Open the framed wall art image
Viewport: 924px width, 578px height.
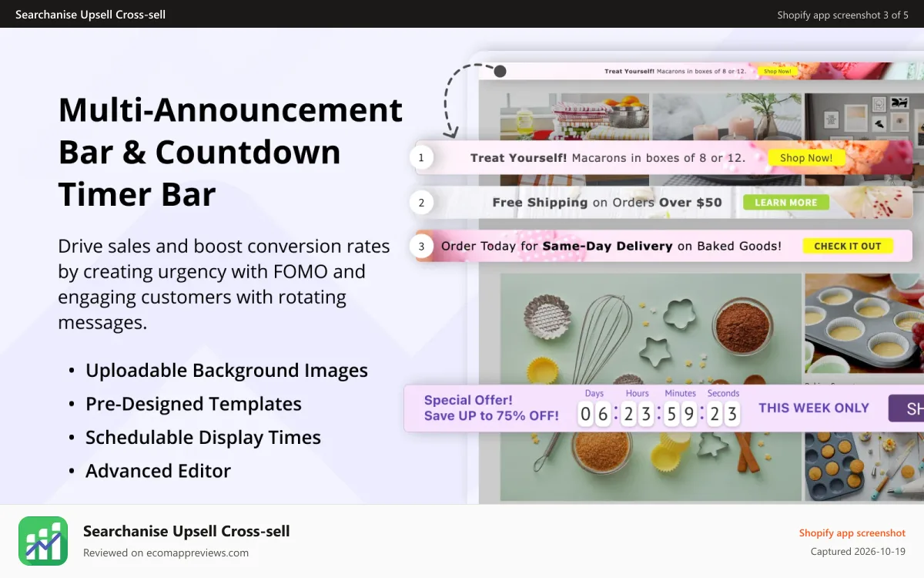(x=864, y=116)
